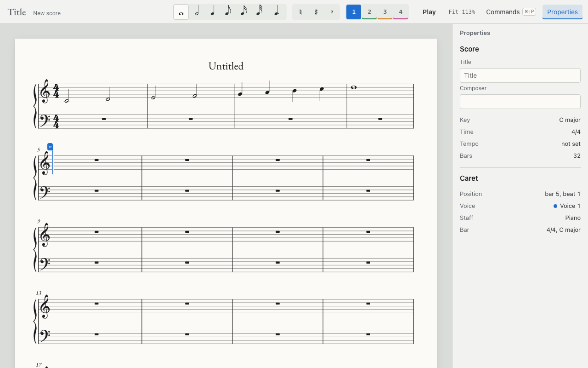The height and width of the screenshot is (368, 588).
Task: Switch to voice 1
Action: tap(354, 12)
